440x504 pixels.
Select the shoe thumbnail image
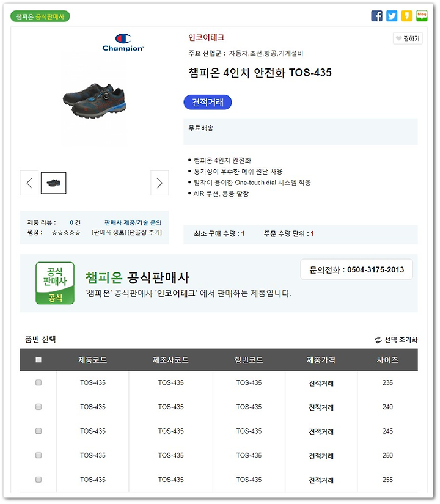coord(53,183)
